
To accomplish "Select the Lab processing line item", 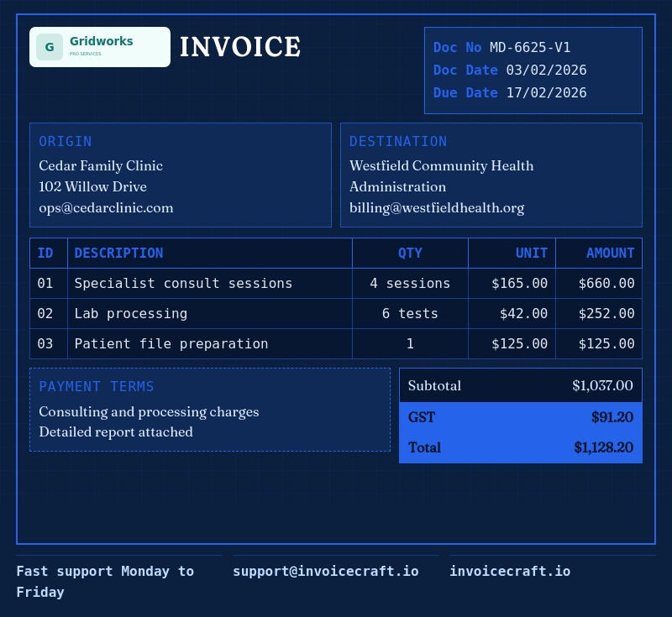I will coord(336,314).
